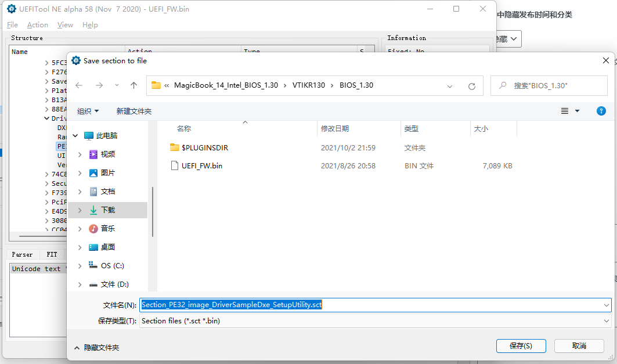
Task: Click MagicBook_14_Intel_BIOS_1.30 in the path
Action: click(x=226, y=85)
